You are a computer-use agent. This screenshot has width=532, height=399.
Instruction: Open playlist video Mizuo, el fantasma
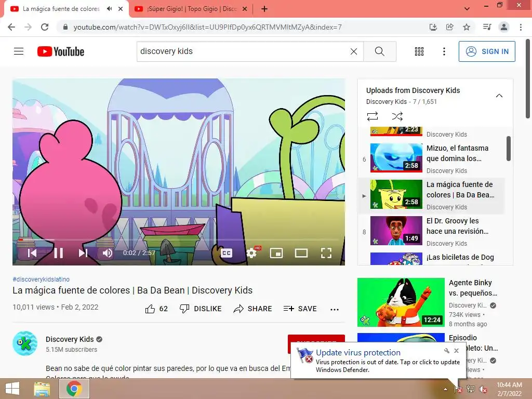[x=431, y=158]
